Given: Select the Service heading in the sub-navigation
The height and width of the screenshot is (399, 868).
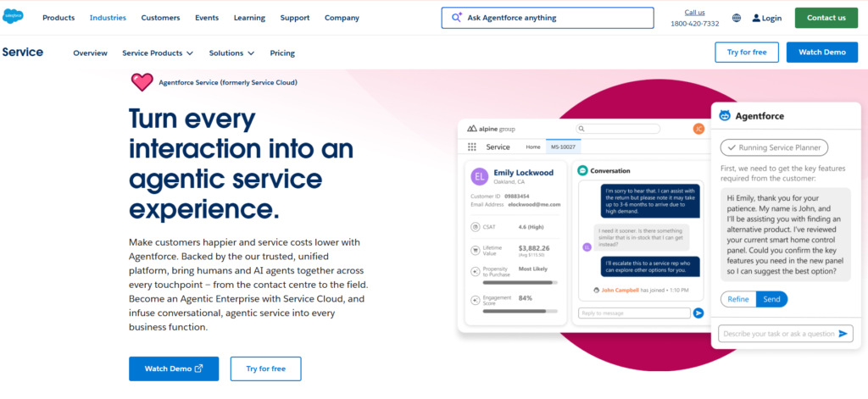Looking at the screenshot, I should [23, 52].
